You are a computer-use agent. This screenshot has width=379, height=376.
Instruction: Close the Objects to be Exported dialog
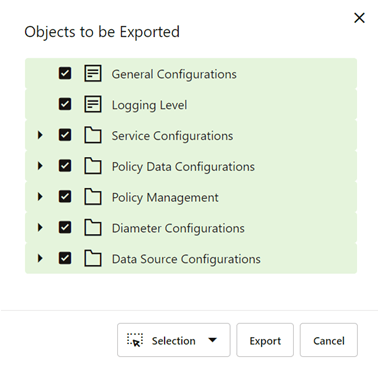[359, 18]
